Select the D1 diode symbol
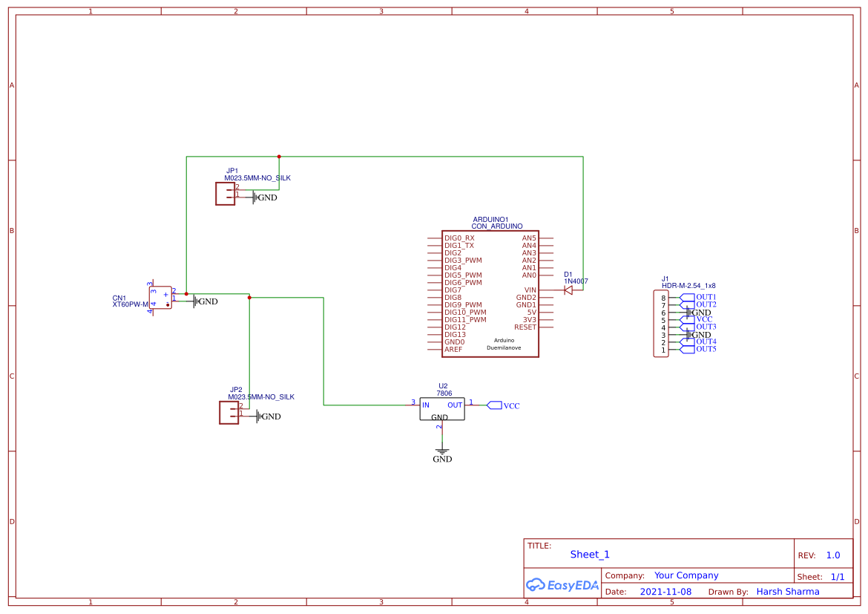Screen dimensions: 868x614 click(568, 290)
